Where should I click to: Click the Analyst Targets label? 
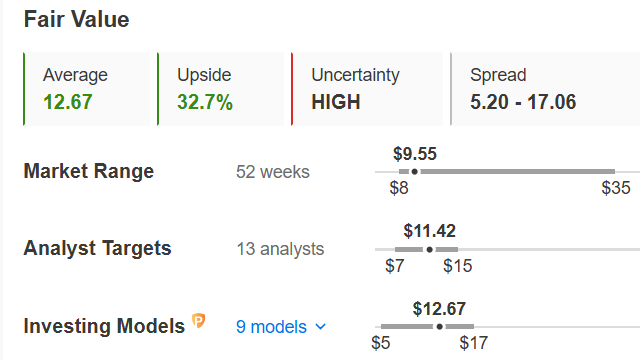(97, 248)
